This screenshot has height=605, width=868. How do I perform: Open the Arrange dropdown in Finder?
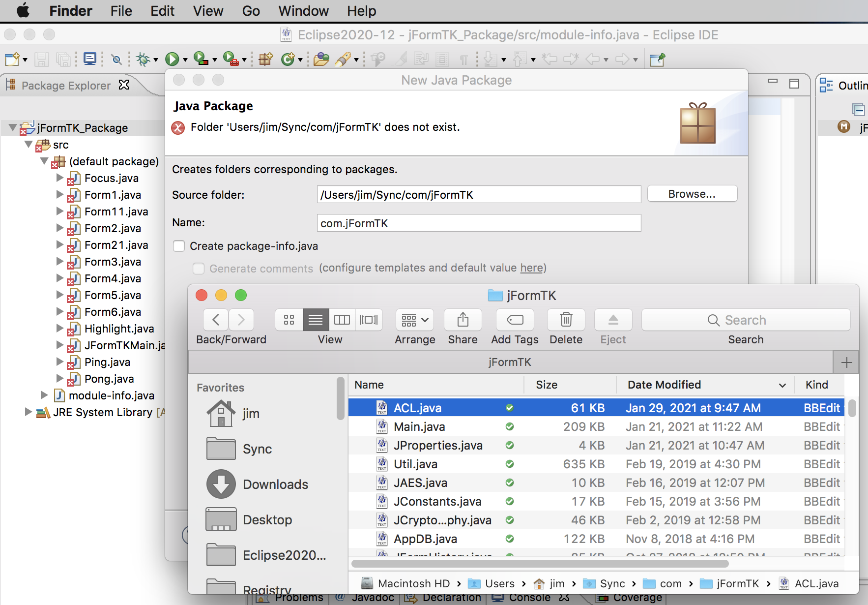(415, 320)
